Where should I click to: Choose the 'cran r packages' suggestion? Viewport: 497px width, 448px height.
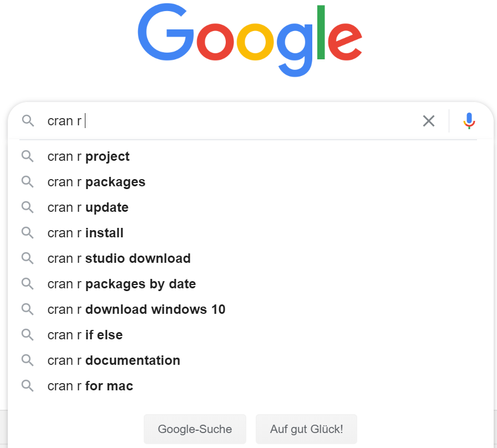pos(97,182)
